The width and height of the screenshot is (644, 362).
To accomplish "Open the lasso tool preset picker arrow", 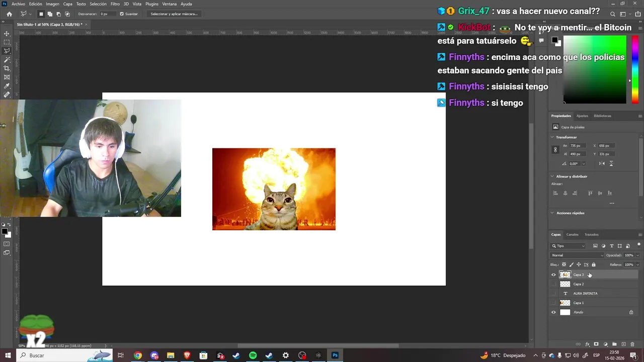I will (30, 14).
